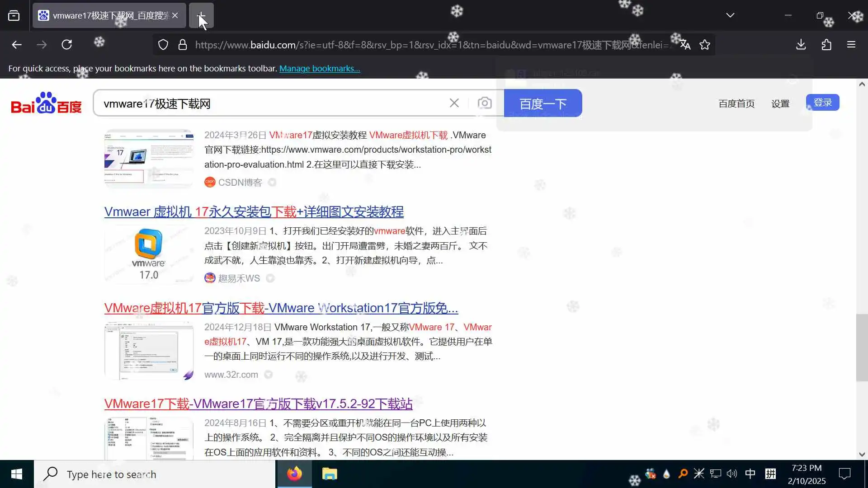This screenshot has height=488, width=868.
Task: Open the Manage bookmarks link
Action: tap(319, 68)
